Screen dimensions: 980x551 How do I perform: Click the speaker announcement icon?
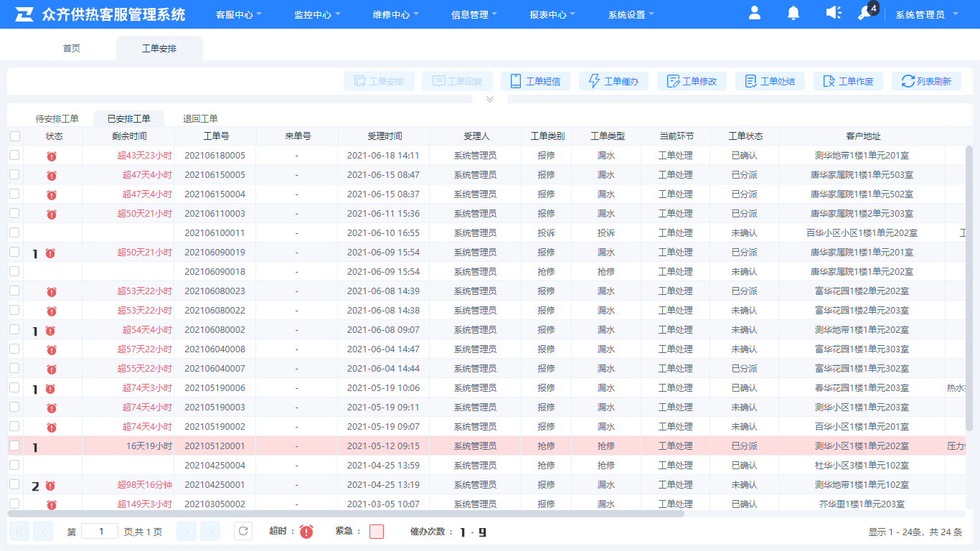tap(833, 13)
